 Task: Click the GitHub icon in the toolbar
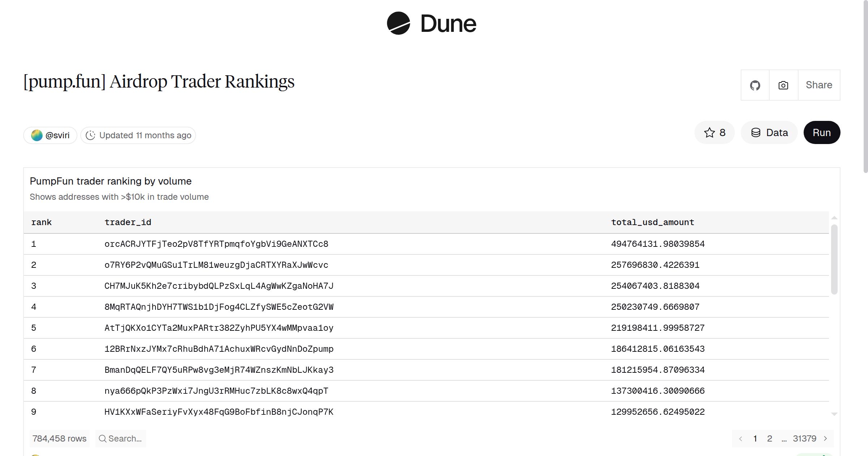coord(755,85)
